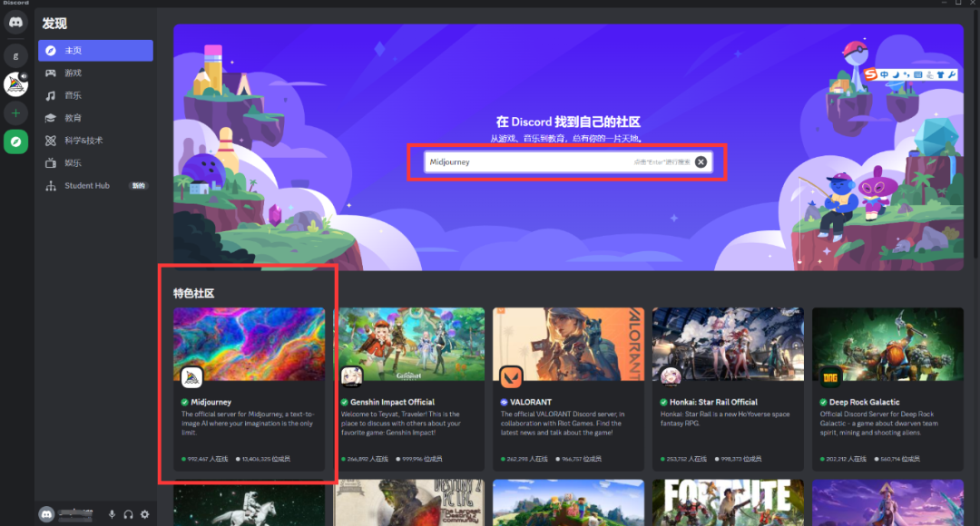Viewport: 980px width, 526px height.
Task: Toggle 中 Chinese input mode in IME toolbar
Action: (x=885, y=75)
